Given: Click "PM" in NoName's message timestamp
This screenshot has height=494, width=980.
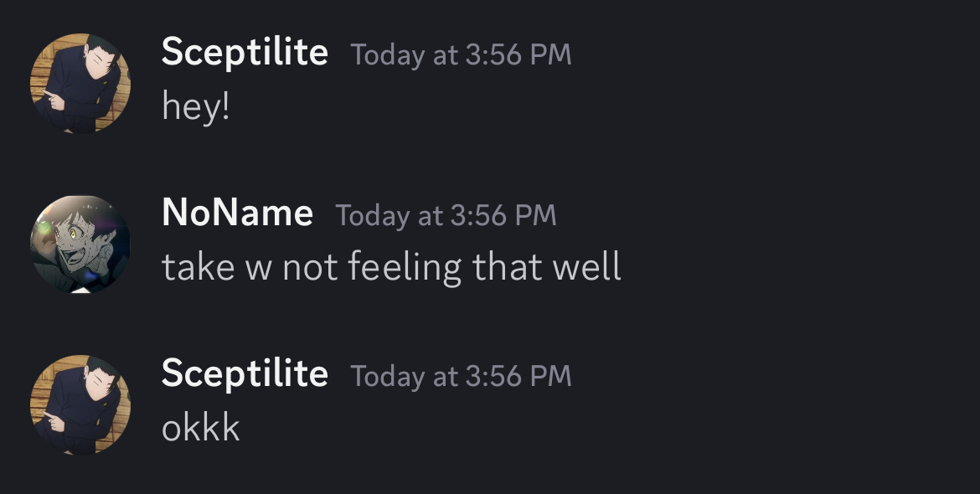Looking at the screenshot, I should click(535, 215).
